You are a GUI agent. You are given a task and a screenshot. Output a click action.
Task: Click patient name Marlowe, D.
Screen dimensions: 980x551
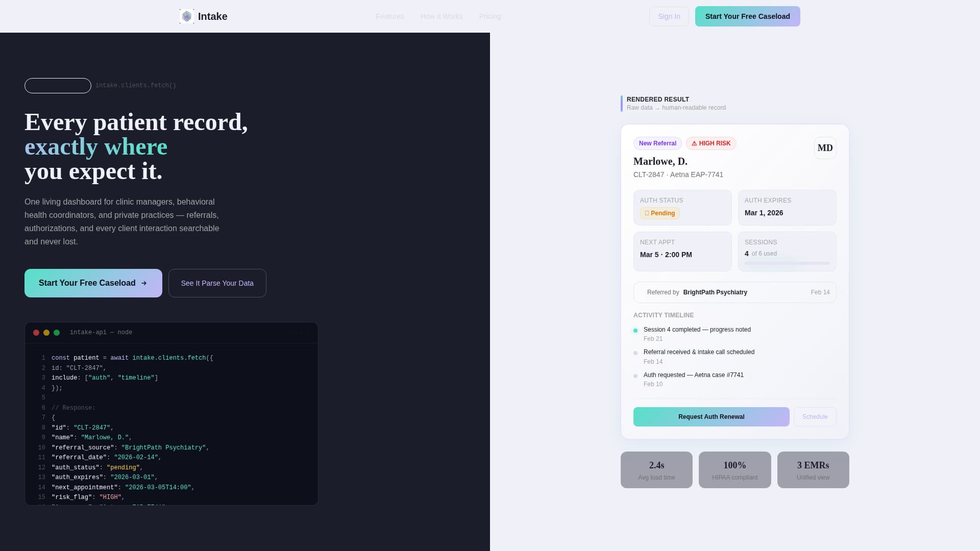[660, 161]
